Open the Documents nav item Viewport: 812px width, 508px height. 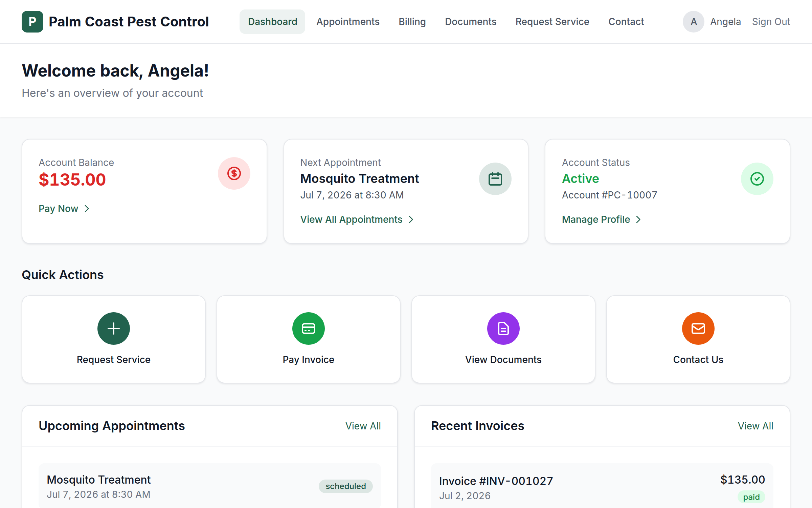coord(471,22)
